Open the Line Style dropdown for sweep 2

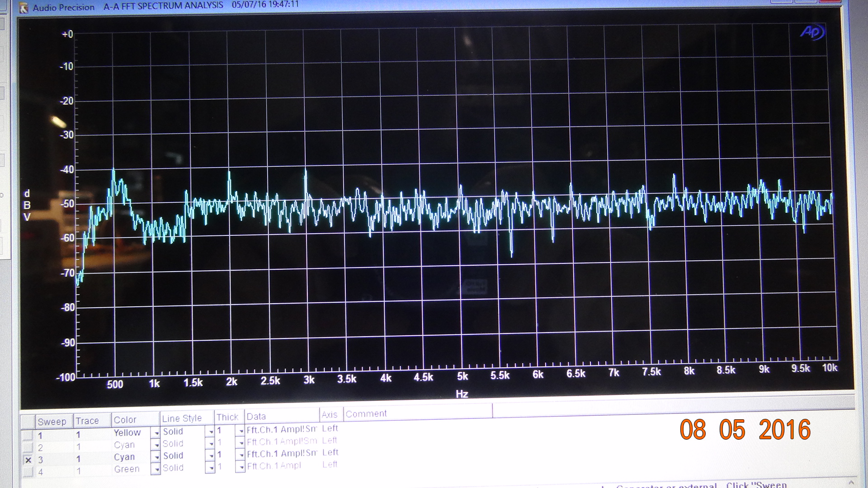tap(210, 444)
